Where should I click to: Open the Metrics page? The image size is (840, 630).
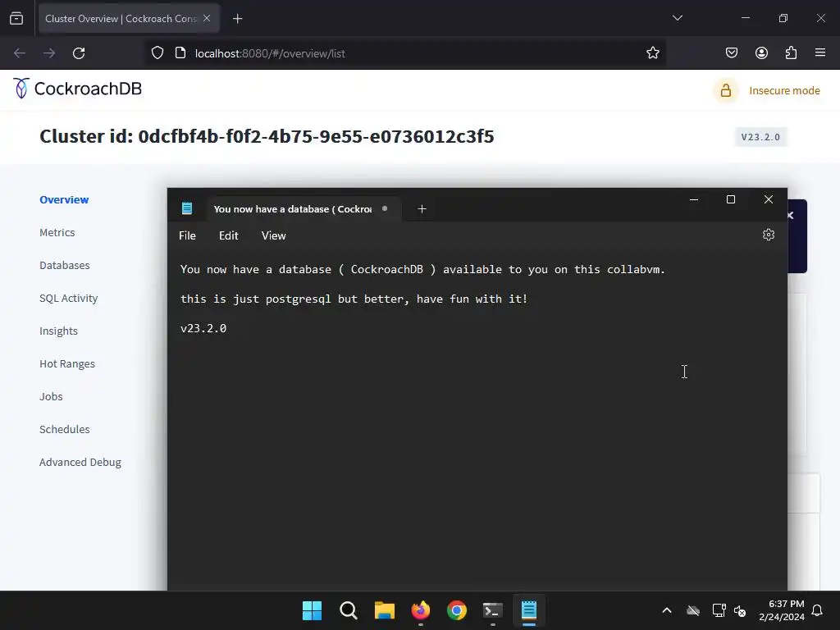pos(57,232)
